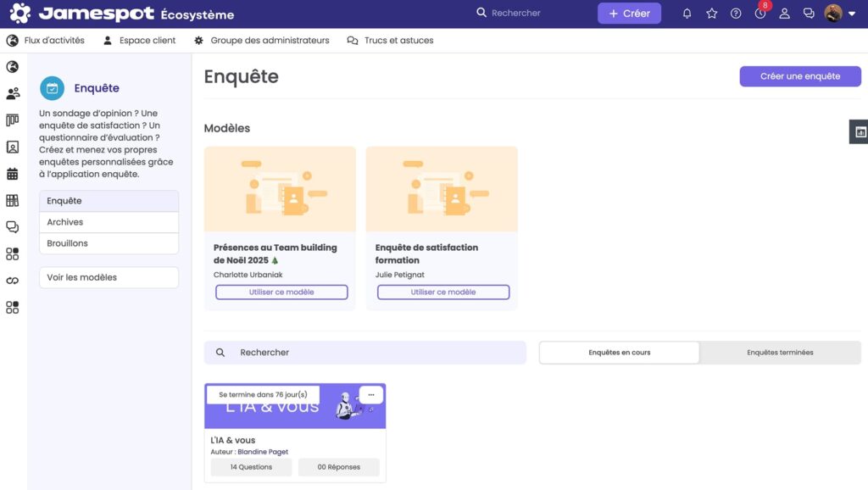Select Enquête in the side panel list
This screenshot has height=490, width=868.
point(109,201)
